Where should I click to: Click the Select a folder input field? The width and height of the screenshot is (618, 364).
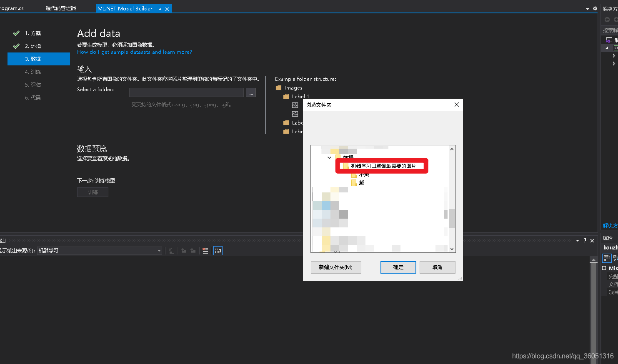pos(186,92)
